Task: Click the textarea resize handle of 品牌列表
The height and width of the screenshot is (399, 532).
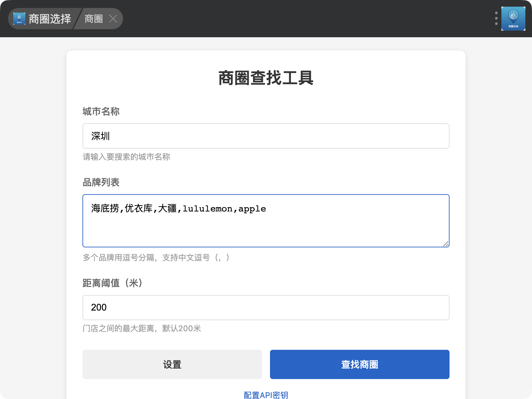Action: [x=446, y=244]
